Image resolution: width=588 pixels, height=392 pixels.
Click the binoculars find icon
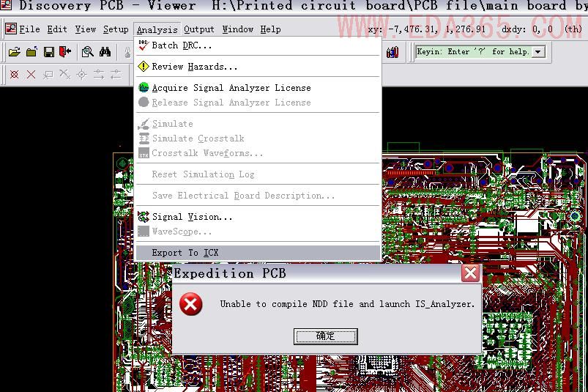click(105, 52)
